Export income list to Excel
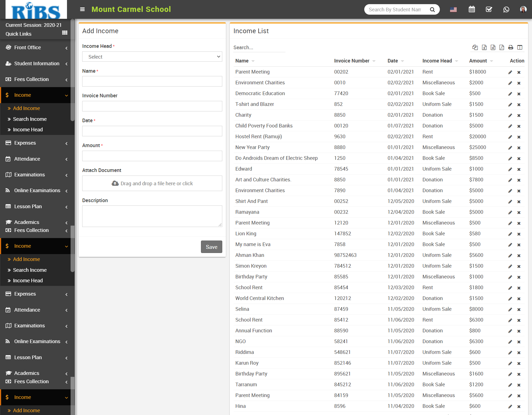Image resolution: width=532 pixels, height=415 pixels. (x=484, y=48)
